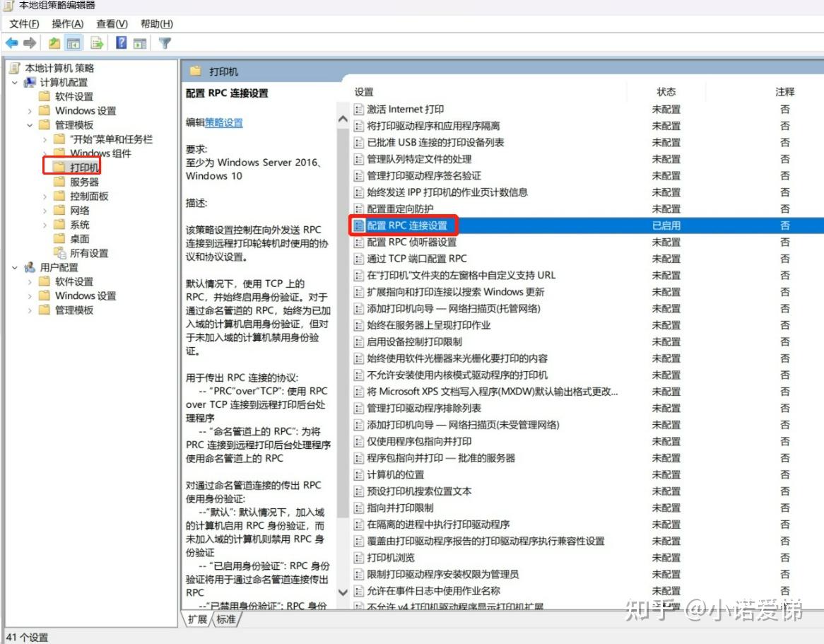The height and width of the screenshot is (644, 824).
Task: Expand the Windows 组件 tree node
Action: (43, 152)
